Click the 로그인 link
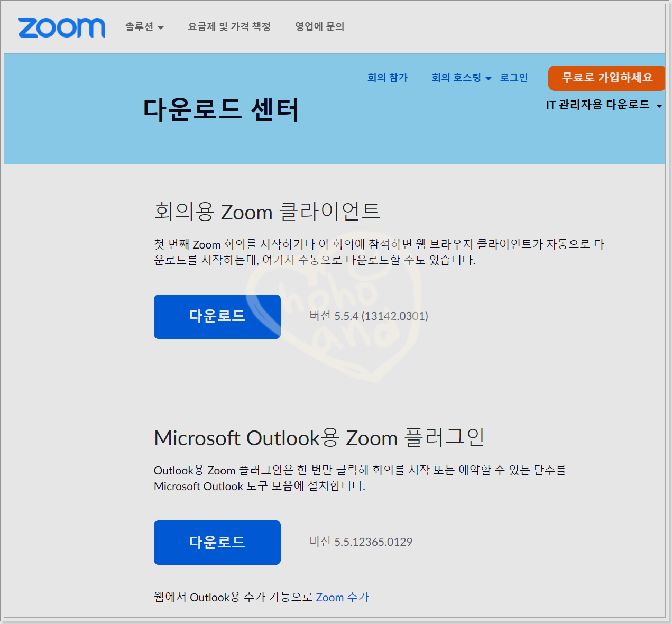 click(514, 78)
